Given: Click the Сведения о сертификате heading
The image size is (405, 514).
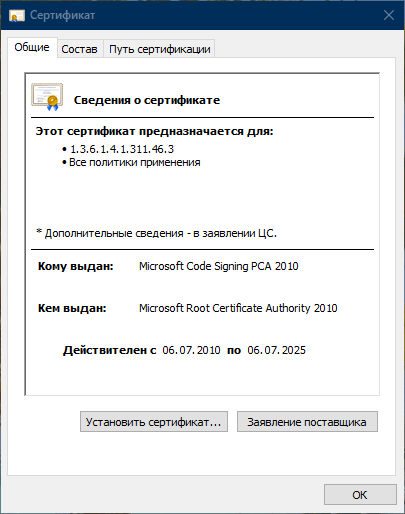Looking at the screenshot, I should tap(147, 100).
